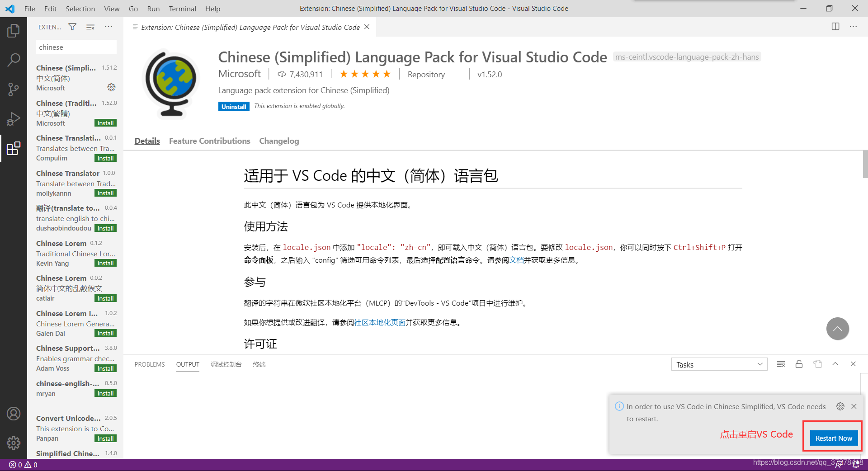
Task: Open the Source Control view
Action: (x=14, y=89)
